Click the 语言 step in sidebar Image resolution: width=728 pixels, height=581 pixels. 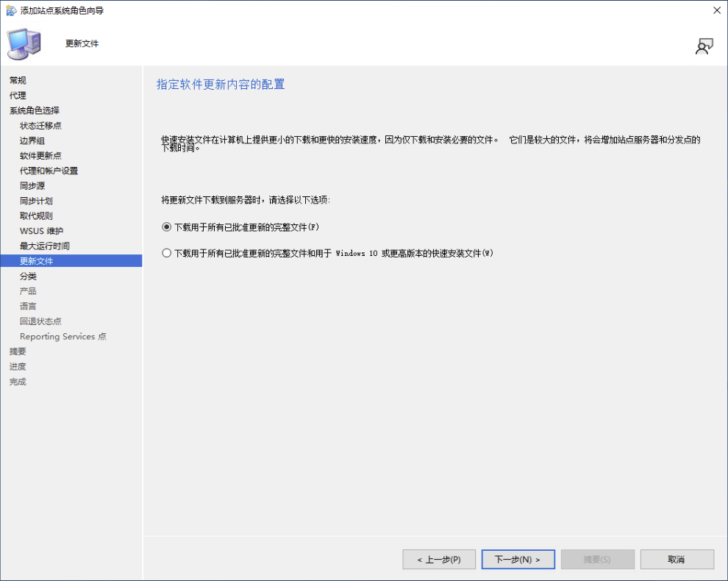pos(28,306)
